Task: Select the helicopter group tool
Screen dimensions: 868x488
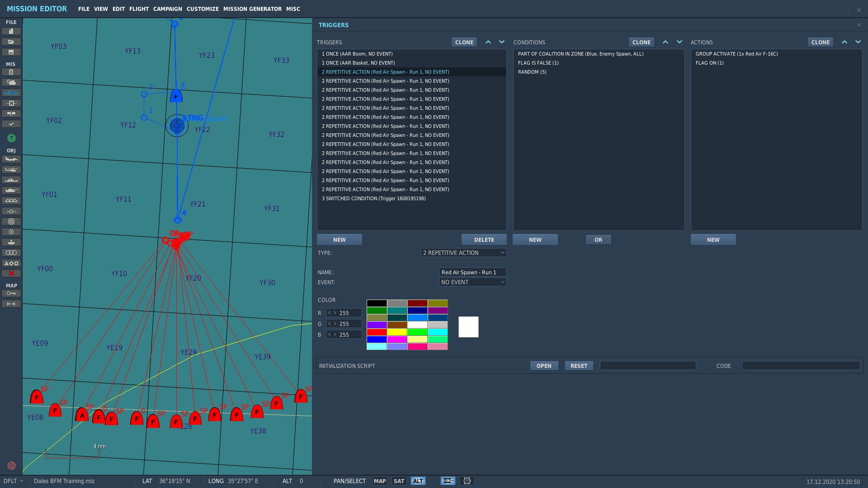Action: 11,169
